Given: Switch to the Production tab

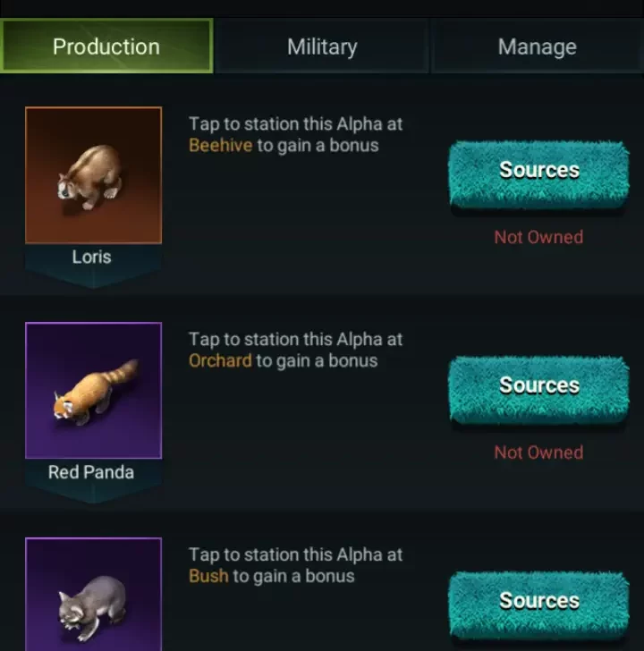Looking at the screenshot, I should [x=106, y=46].
